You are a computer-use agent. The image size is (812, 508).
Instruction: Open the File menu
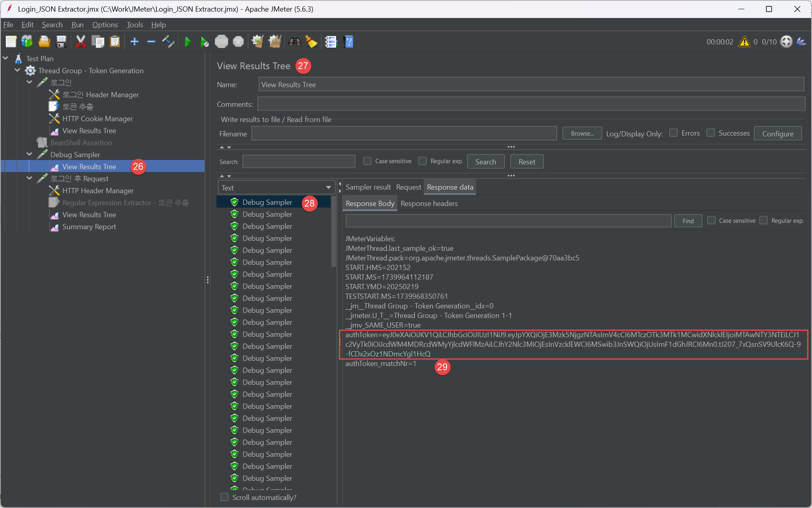pos(8,25)
